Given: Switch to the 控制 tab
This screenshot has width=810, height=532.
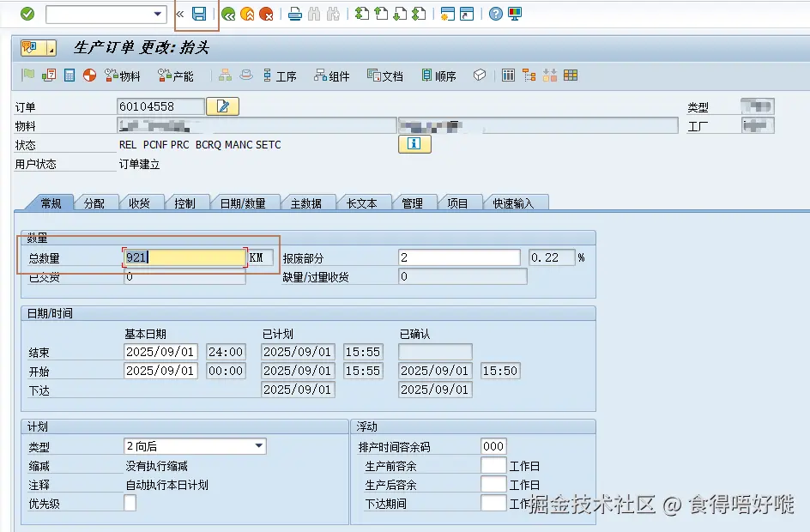Looking at the screenshot, I should pos(184,203).
